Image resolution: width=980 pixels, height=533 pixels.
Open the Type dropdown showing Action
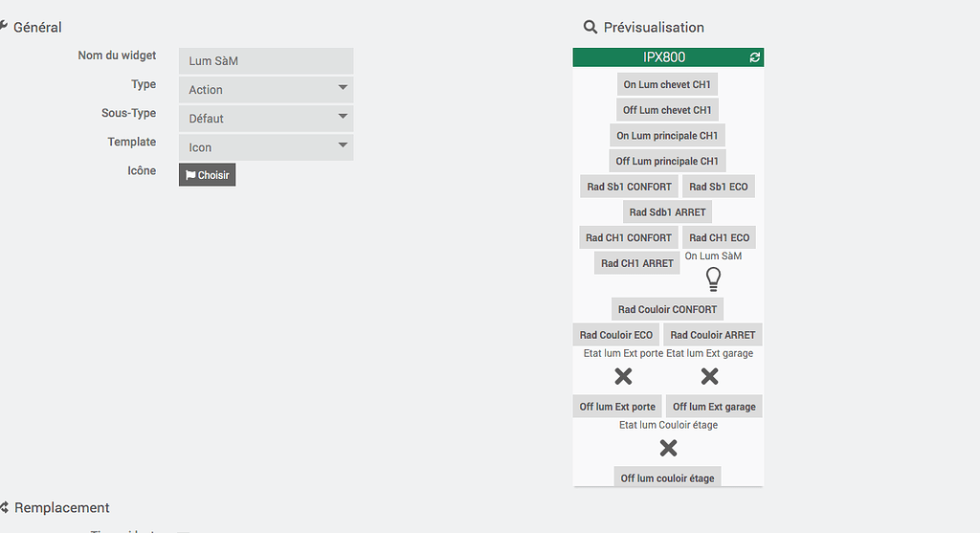point(266,89)
